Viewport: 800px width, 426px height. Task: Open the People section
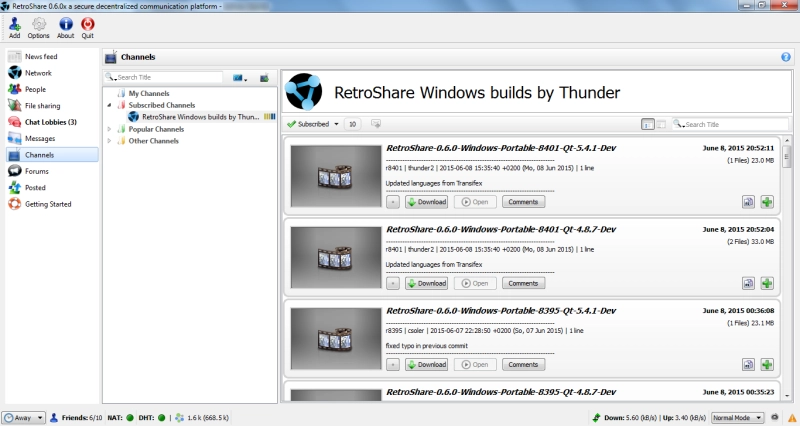click(52, 89)
